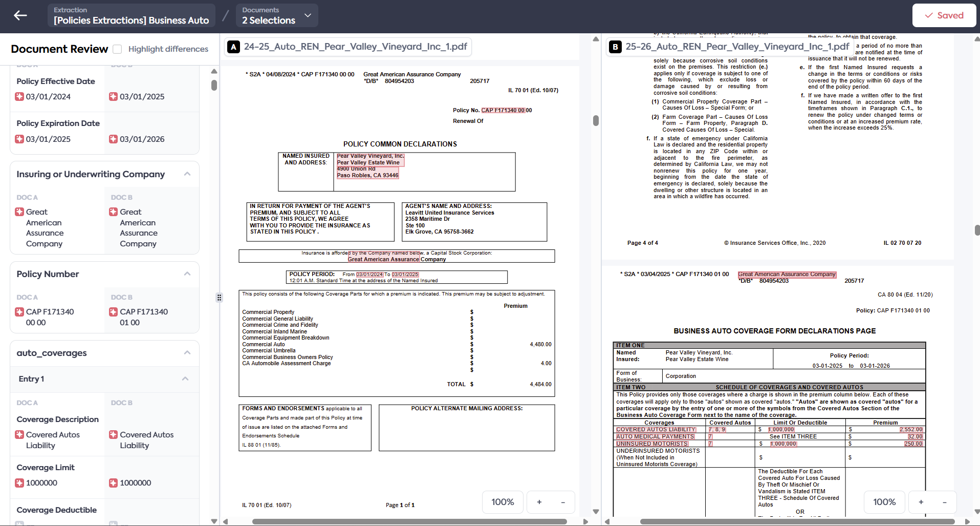The height and width of the screenshot is (526, 980).
Task: Select the 24-25_Auto_REN_Pear_Valley_Vineyard_Inc_1.pdf tab
Action: tap(348, 47)
